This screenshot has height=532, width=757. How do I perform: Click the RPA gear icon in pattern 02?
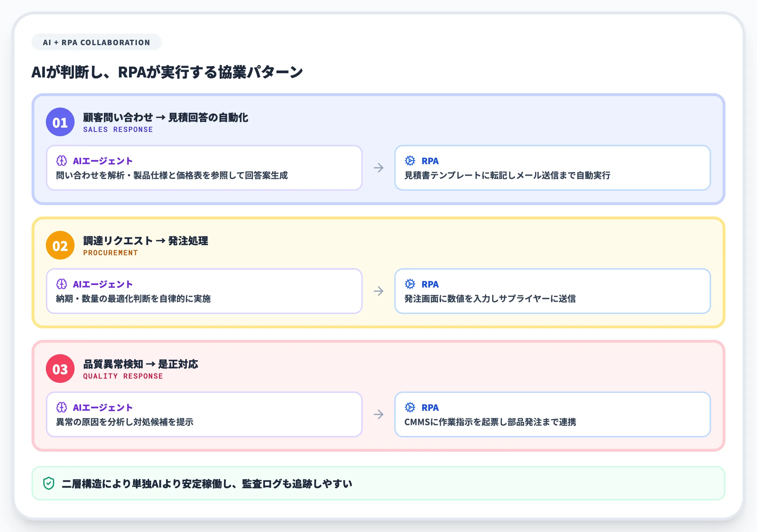tap(410, 284)
